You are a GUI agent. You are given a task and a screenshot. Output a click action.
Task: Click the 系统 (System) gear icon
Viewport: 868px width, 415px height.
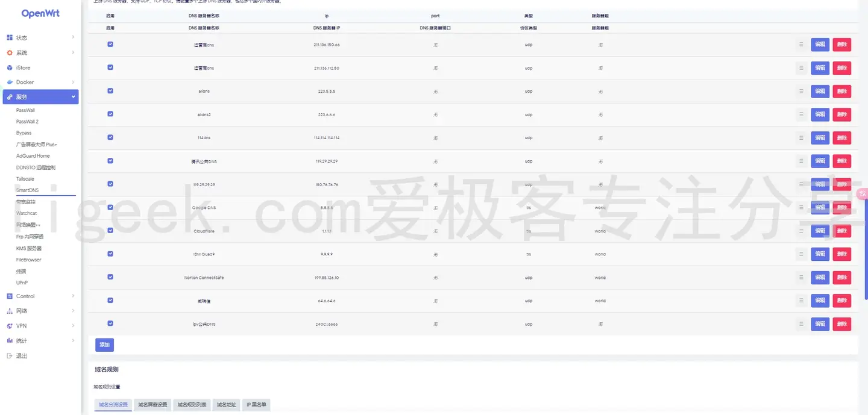11,52
